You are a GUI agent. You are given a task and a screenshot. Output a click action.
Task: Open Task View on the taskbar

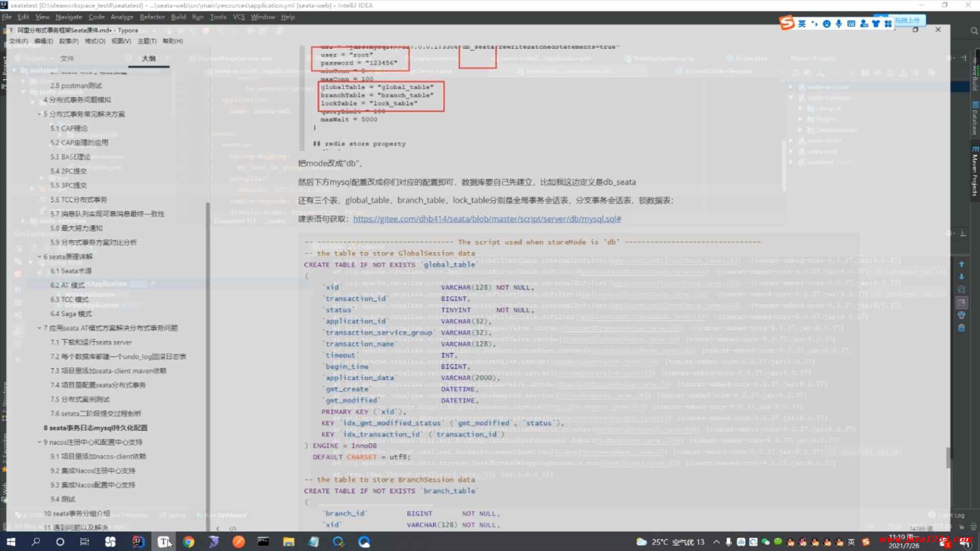[x=85, y=542]
